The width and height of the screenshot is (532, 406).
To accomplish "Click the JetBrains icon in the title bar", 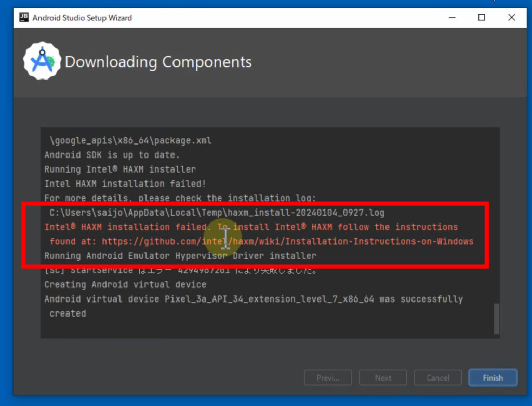I will (x=24, y=18).
